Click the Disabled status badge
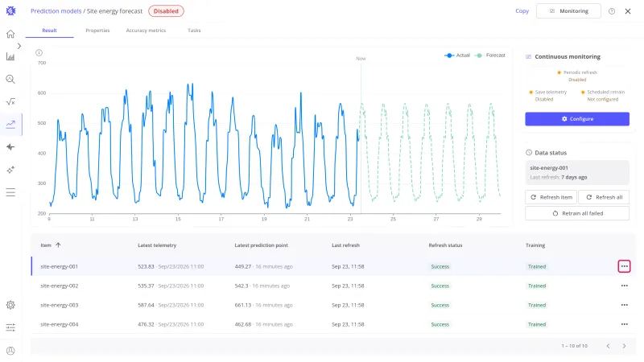This screenshot has width=644, height=362. click(166, 11)
